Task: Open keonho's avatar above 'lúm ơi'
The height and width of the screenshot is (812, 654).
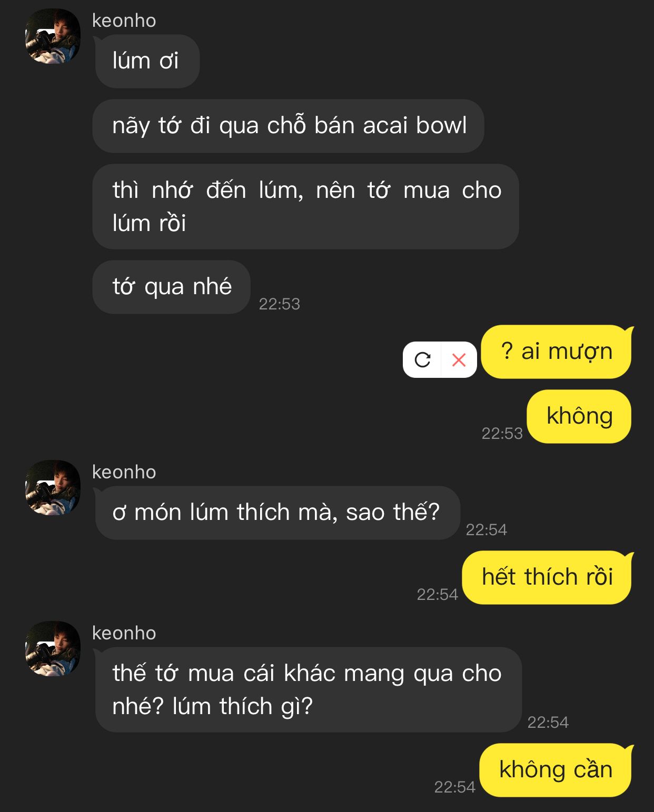Action: click(53, 36)
